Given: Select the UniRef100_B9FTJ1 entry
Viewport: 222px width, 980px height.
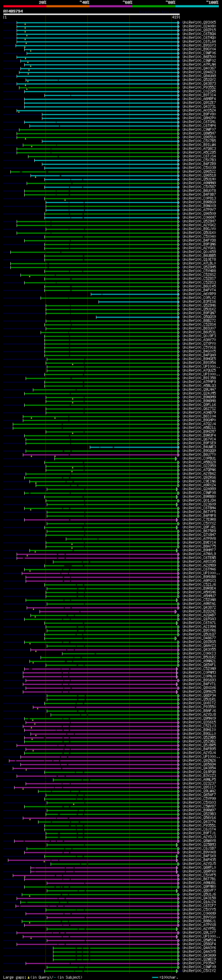Looking at the screenshot, I should [x=199, y=833].
